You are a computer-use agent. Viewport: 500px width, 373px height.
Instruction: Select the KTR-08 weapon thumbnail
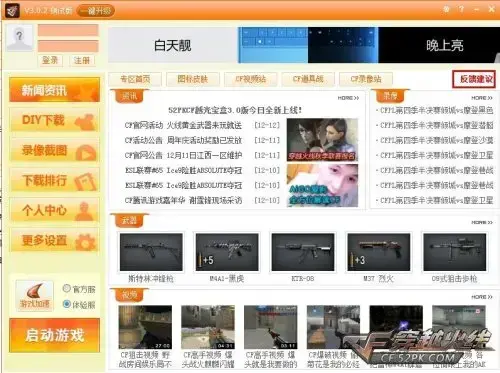click(x=303, y=252)
